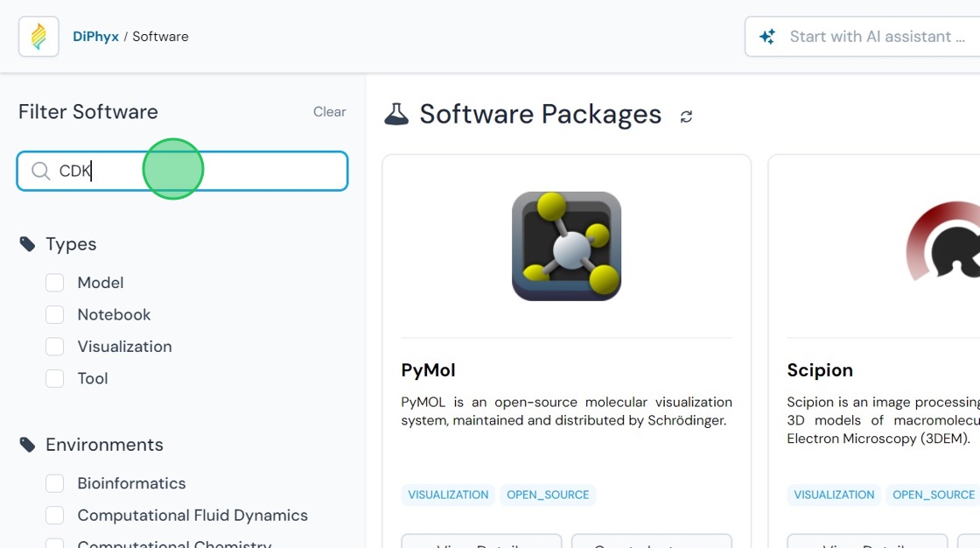Screen dimensions: 980x548
Task: Focus the Start with AI assistant field
Action: coord(863,36)
